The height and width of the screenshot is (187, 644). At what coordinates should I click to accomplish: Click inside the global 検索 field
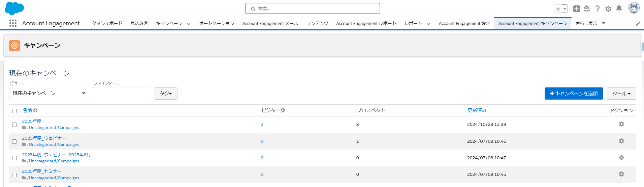coord(313,8)
